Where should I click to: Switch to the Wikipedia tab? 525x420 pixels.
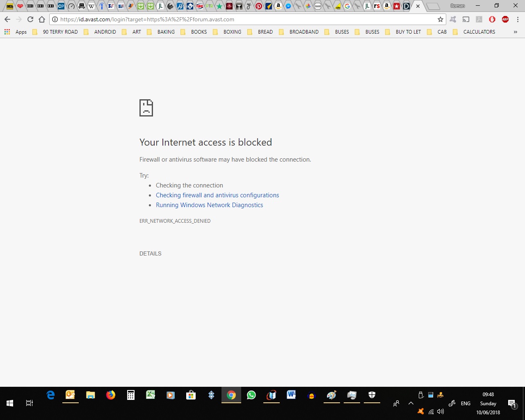91,6
